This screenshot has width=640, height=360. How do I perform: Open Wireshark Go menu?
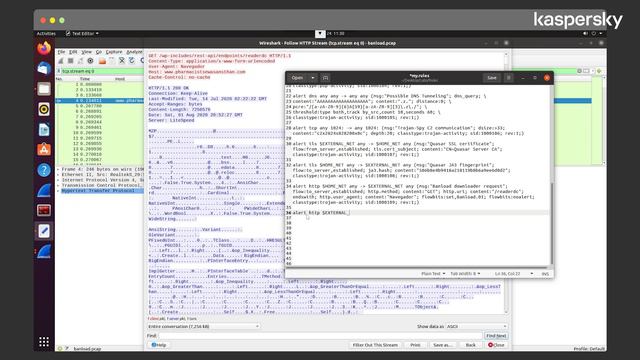coord(99,52)
